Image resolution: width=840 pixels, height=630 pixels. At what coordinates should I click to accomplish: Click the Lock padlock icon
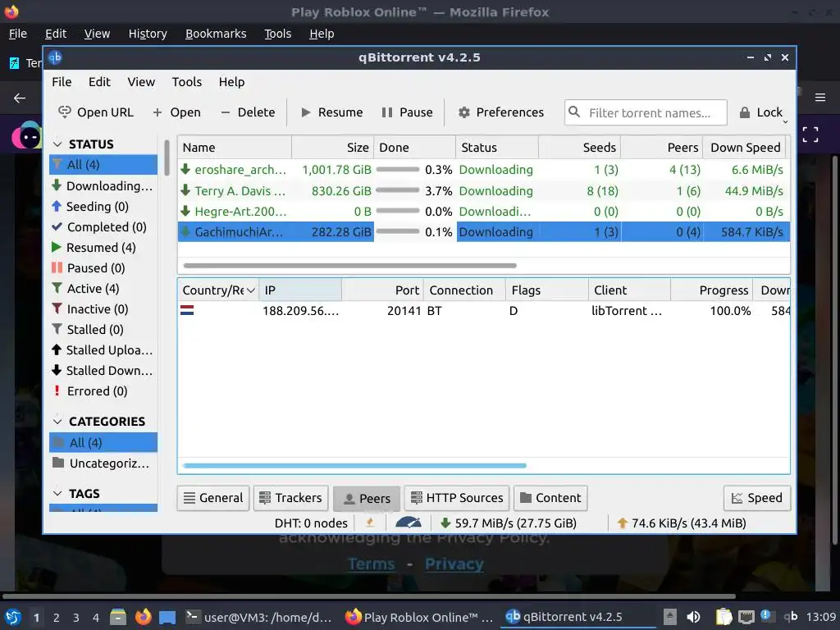tap(745, 112)
